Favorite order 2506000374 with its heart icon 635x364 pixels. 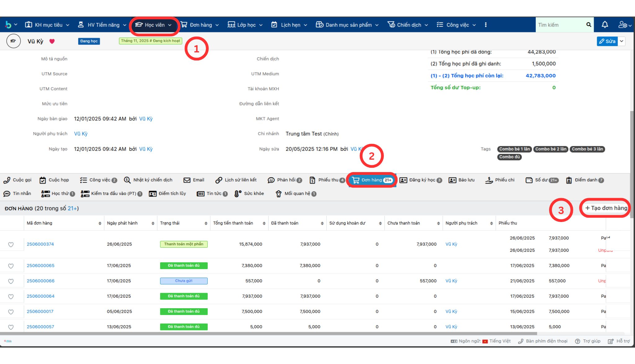(x=11, y=244)
